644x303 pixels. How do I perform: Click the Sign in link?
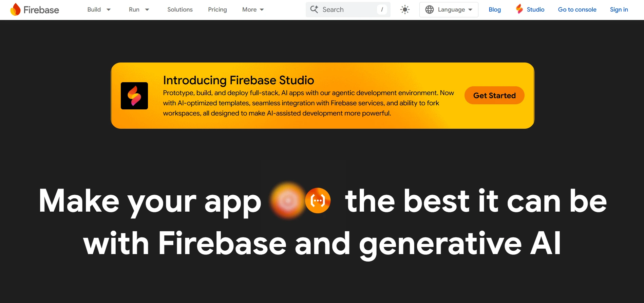(619, 10)
